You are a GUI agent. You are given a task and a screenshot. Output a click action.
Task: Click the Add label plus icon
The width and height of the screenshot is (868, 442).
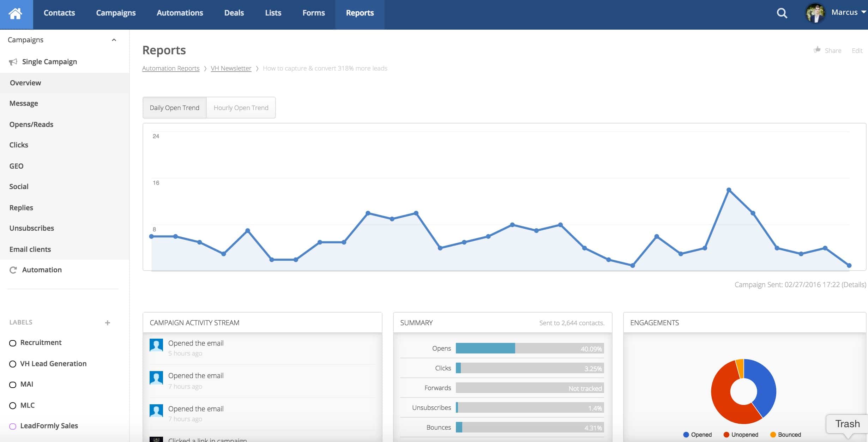coord(107,322)
